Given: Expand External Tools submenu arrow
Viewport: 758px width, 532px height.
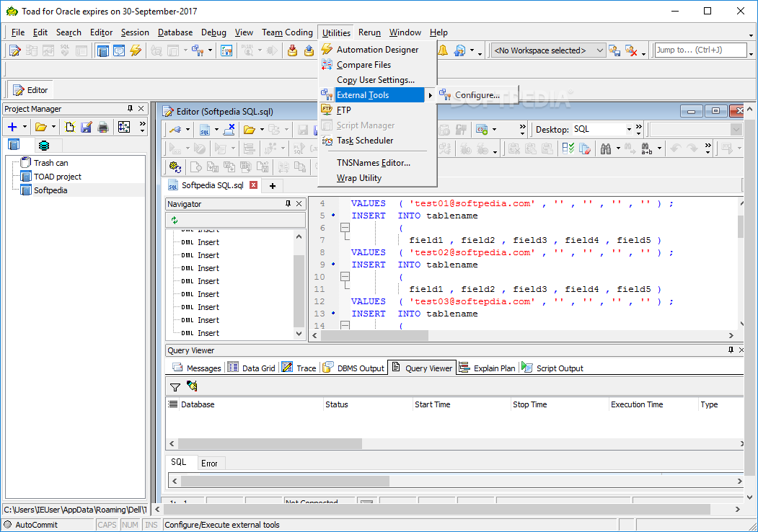Looking at the screenshot, I should pyautogui.click(x=430, y=95).
